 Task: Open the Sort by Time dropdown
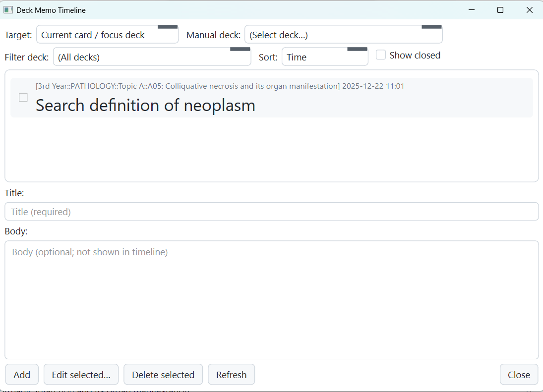coord(325,57)
